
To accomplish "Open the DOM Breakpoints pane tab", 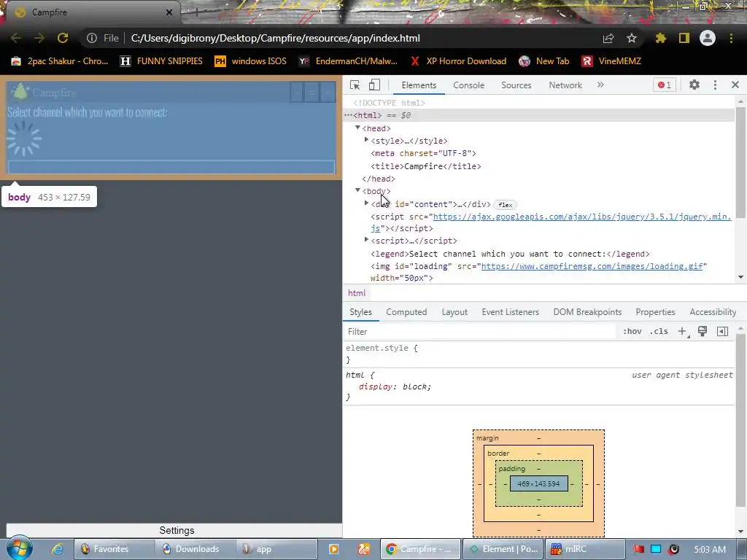I will 587,312.
